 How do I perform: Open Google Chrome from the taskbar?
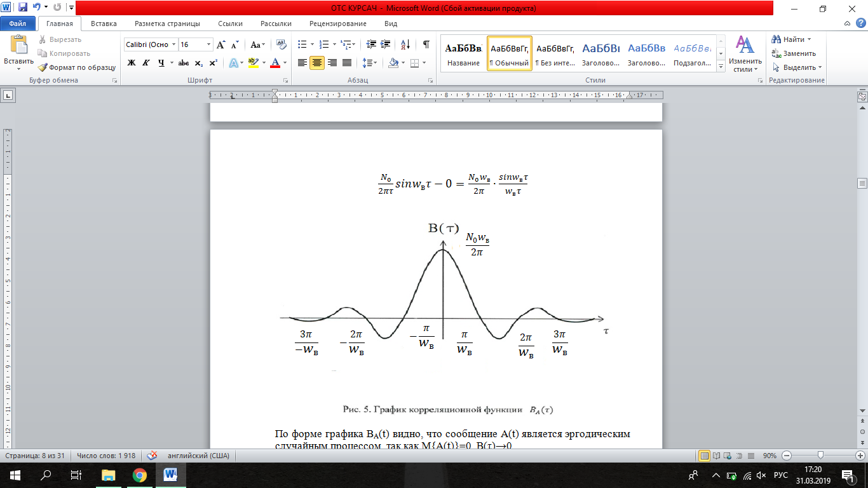139,475
